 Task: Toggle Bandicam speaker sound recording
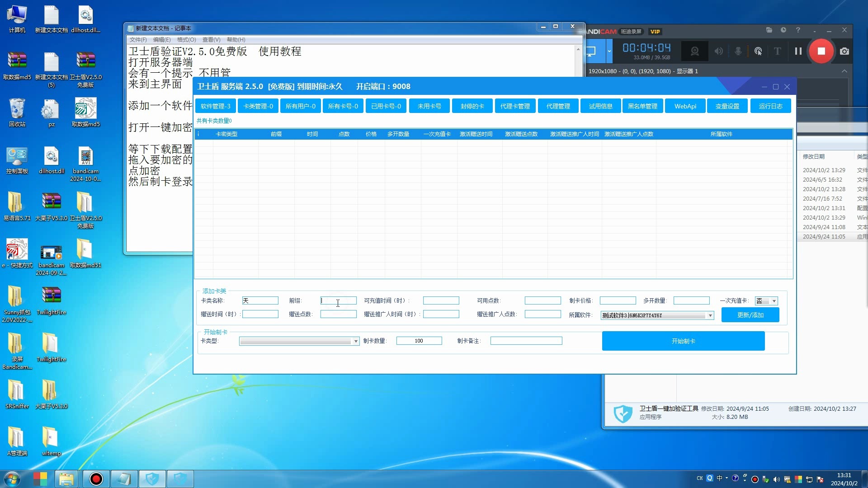pos(718,51)
